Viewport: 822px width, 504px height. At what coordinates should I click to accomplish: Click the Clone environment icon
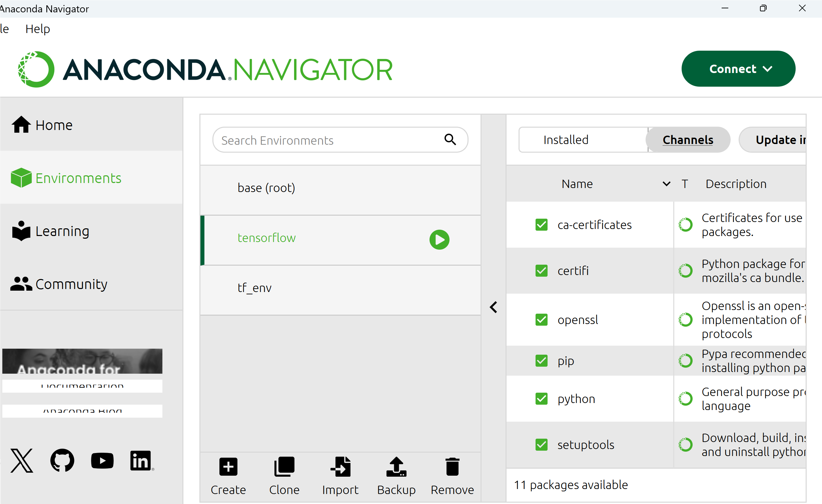[x=284, y=467]
